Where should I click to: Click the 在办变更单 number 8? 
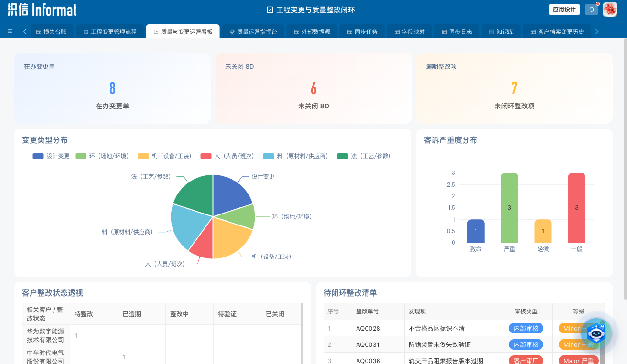coord(112,88)
